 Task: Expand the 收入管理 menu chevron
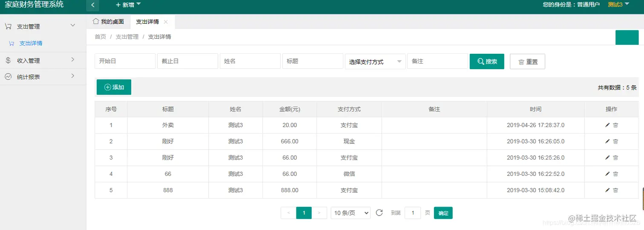pos(73,59)
